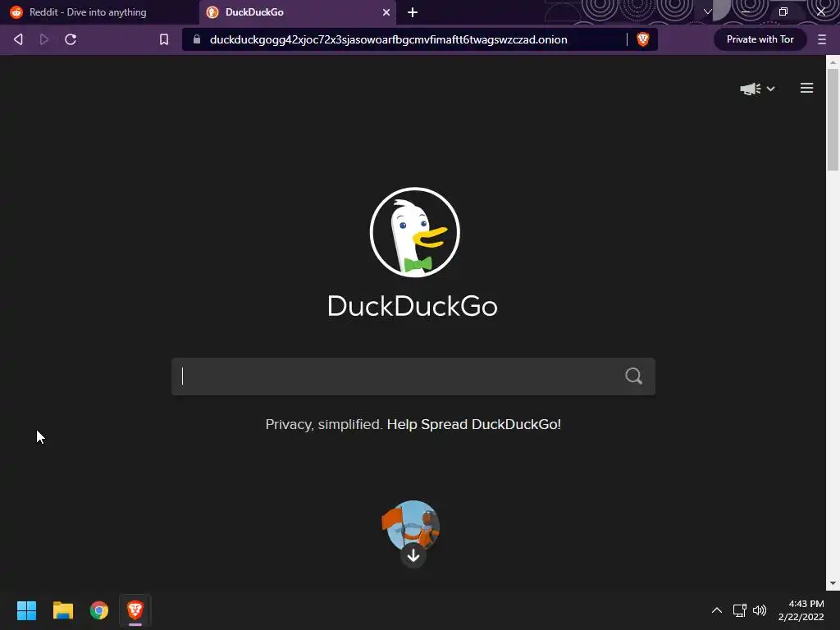
Task: Click the onion URL in the address bar
Action: 388,39
